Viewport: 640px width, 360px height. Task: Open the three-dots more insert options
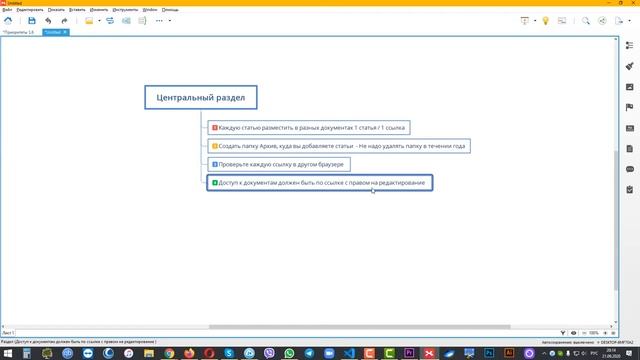click(159, 20)
